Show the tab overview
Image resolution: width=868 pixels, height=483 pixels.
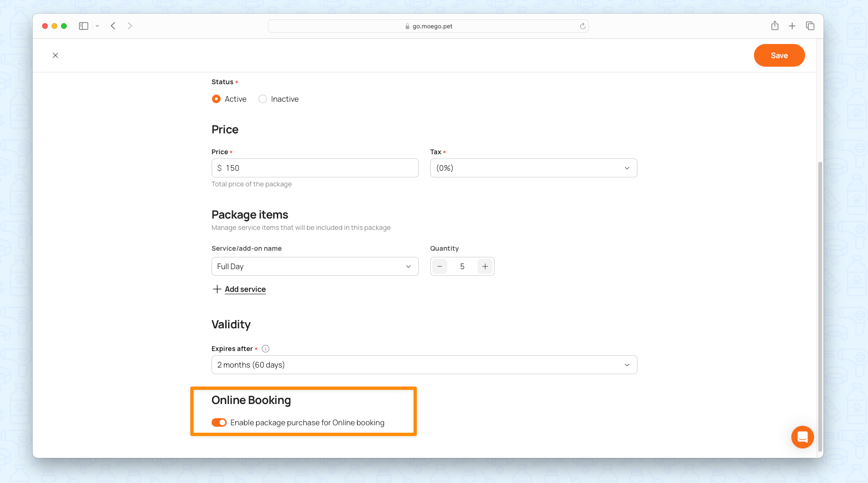coord(810,26)
